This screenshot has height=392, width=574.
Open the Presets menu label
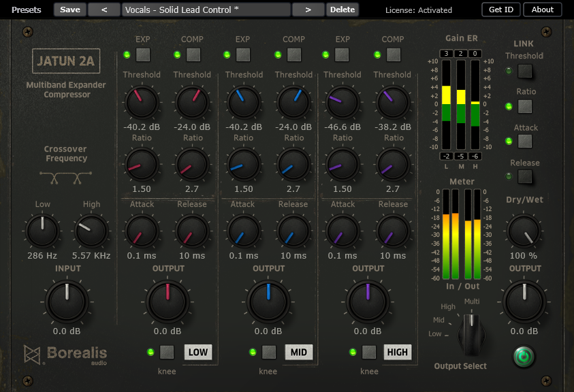tap(27, 10)
